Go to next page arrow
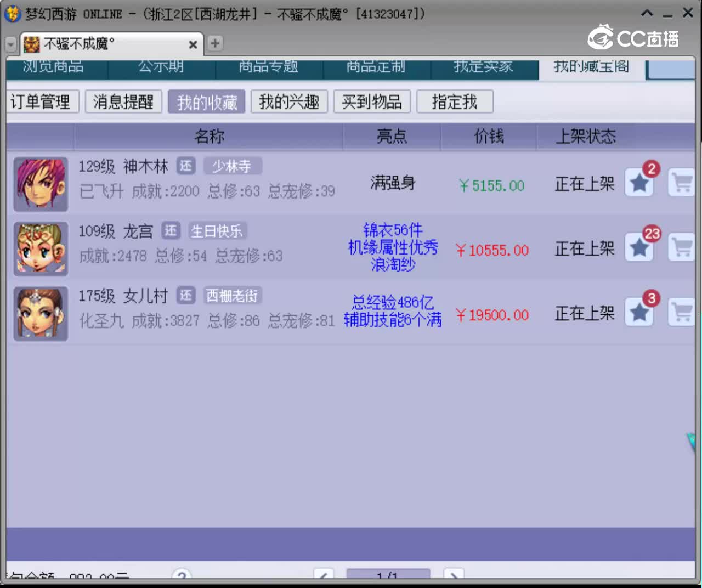This screenshot has width=702, height=588. (454, 574)
